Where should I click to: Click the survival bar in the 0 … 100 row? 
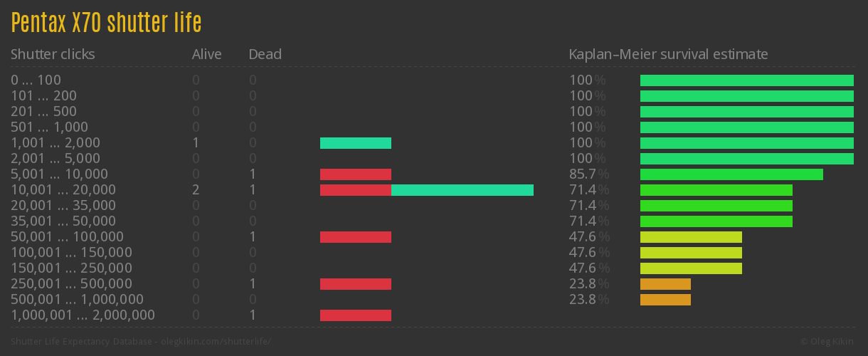click(746, 80)
